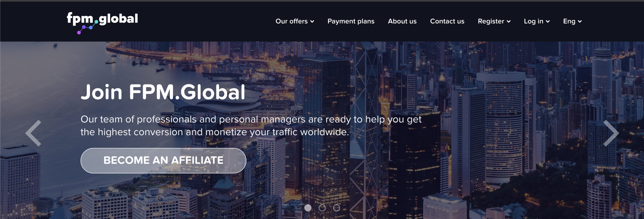Expand the Our offers menu label
The height and width of the screenshot is (219, 644).
[292, 21]
